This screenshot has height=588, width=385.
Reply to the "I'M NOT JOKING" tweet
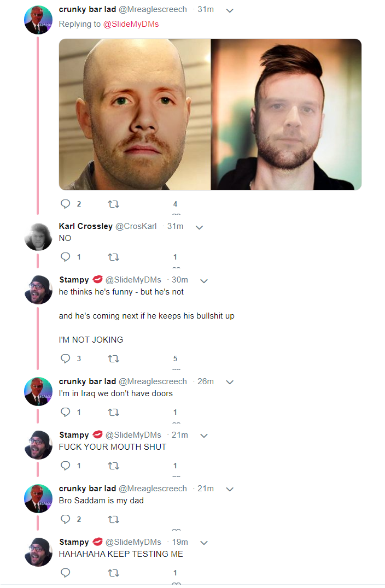66,358
